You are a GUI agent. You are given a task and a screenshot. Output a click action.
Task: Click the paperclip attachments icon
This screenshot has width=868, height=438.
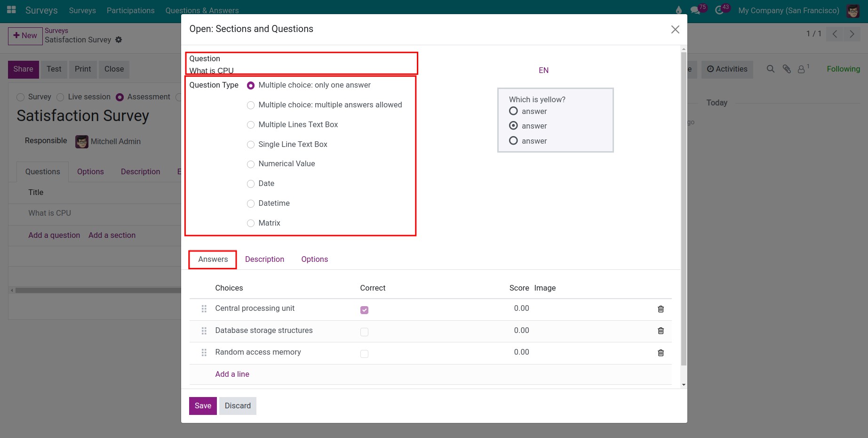click(x=787, y=69)
